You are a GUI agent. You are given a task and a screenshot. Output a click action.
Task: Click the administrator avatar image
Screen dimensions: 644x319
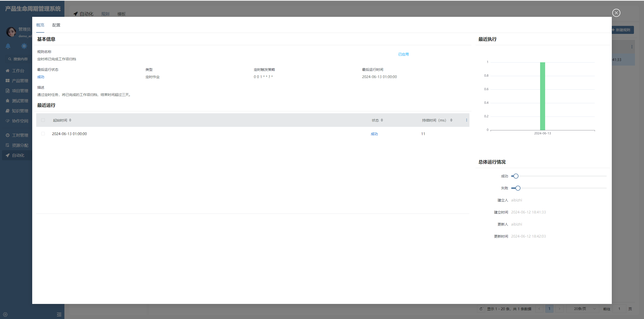tap(11, 32)
